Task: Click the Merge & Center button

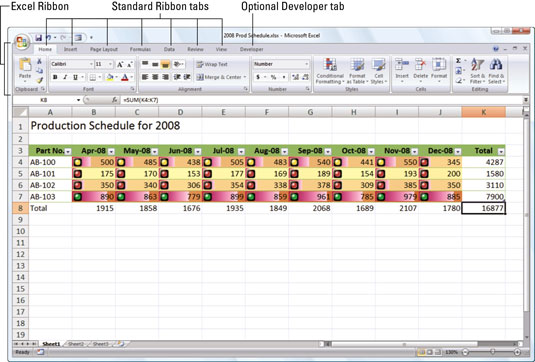Action: coord(219,77)
